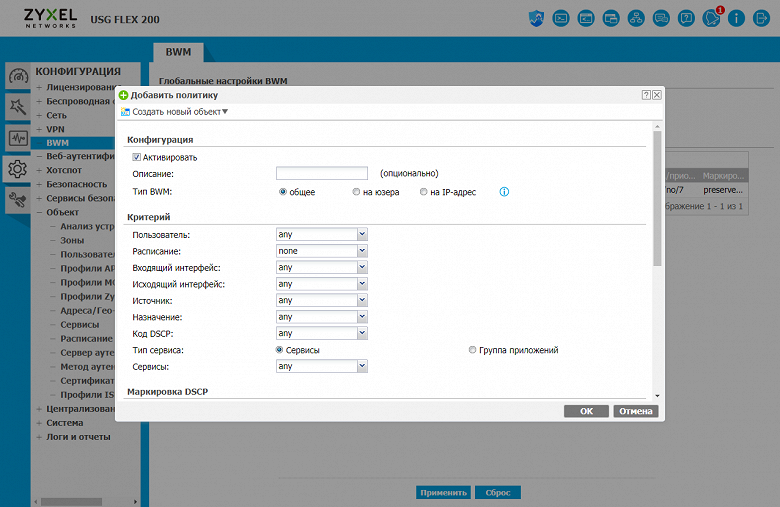Screen dimensions: 780x507
Task: Open the Dashboard gauge icon in sidebar
Action: pyautogui.click(x=17, y=76)
